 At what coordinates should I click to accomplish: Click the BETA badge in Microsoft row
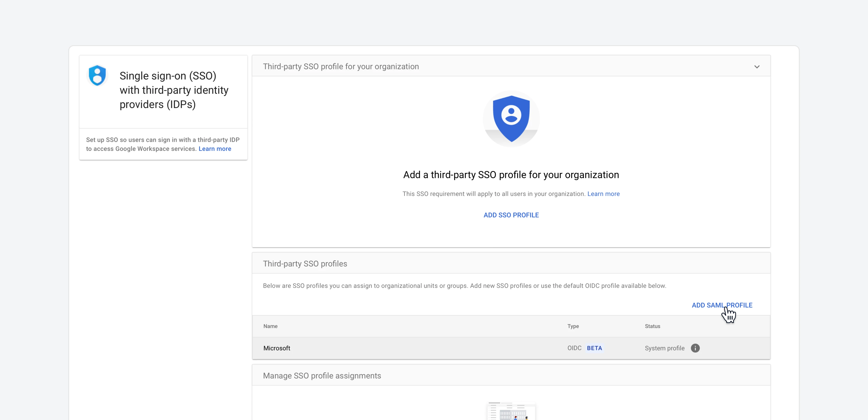(594, 348)
